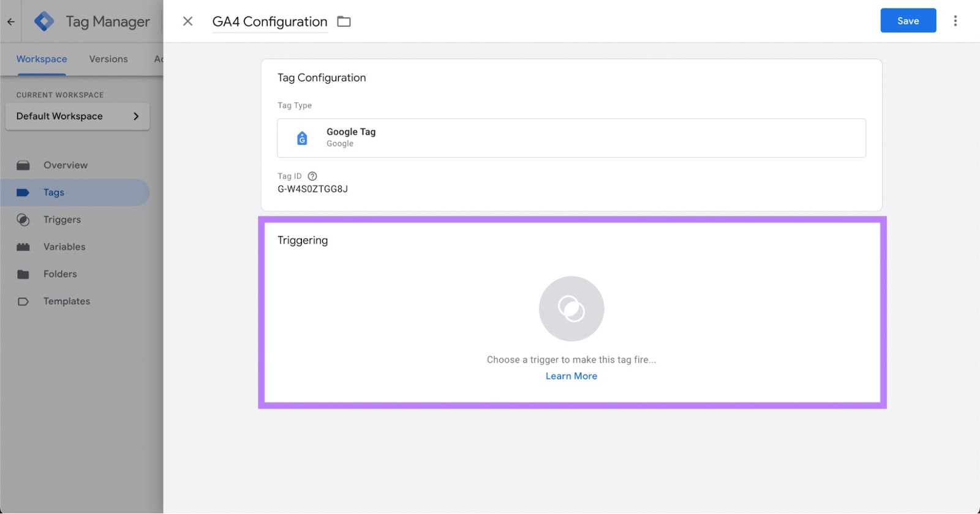Screen dimensions: 980x514
Task: Close the GA4 Configuration panel
Action: (x=188, y=21)
